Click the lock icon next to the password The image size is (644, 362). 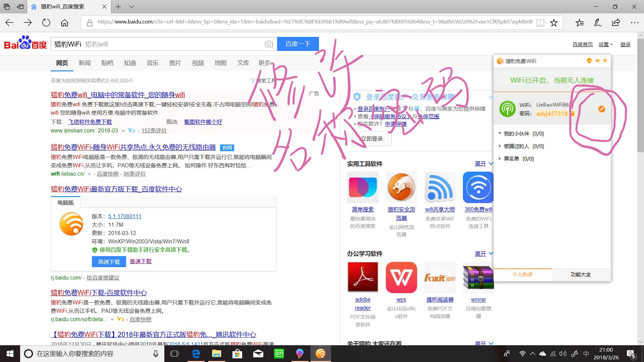point(572,114)
